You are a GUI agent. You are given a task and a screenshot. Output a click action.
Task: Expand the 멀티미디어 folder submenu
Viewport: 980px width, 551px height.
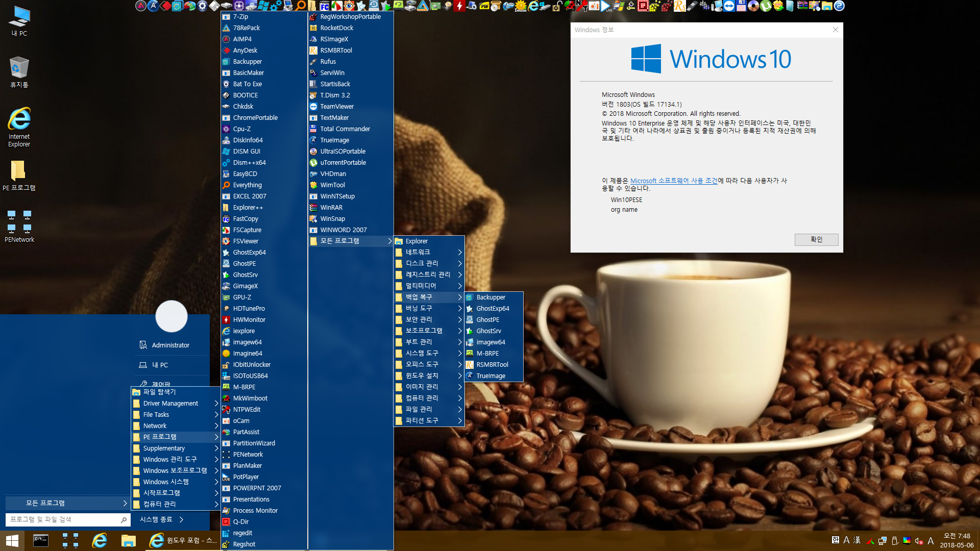point(429,286)
